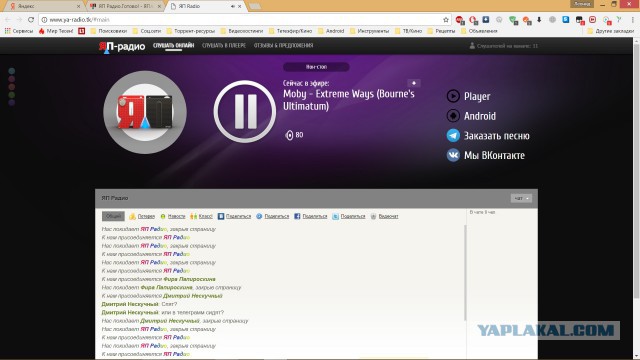Select the purple color theme dot
Image resolution: width=640 pixels, height=360 pixels.
tap(11, 102)
